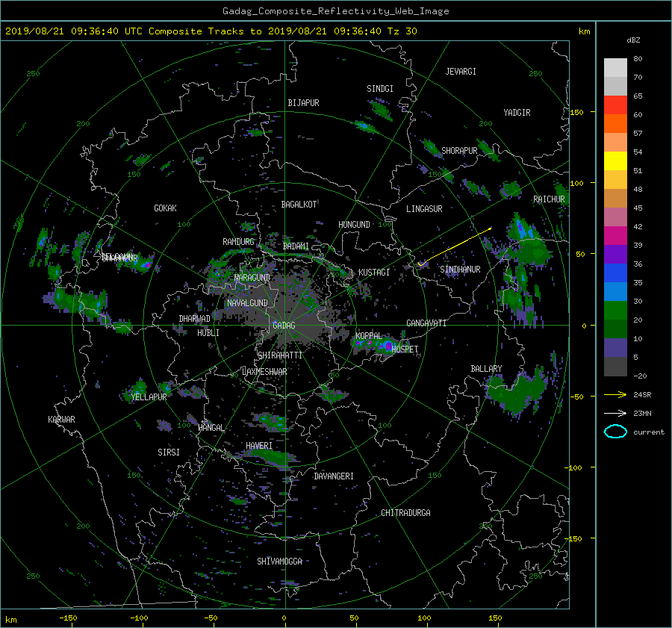Image resolution: width=672 pixels, height=628 pixels.
Task: Click the GOKAK city label
Action: pyautogui.click(x=165, y=208)
